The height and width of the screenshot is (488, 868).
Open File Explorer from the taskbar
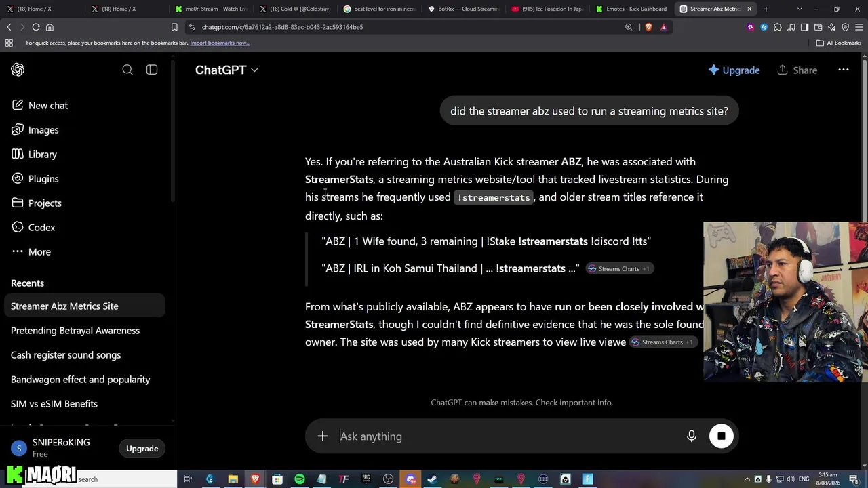[x=233, y=479]
